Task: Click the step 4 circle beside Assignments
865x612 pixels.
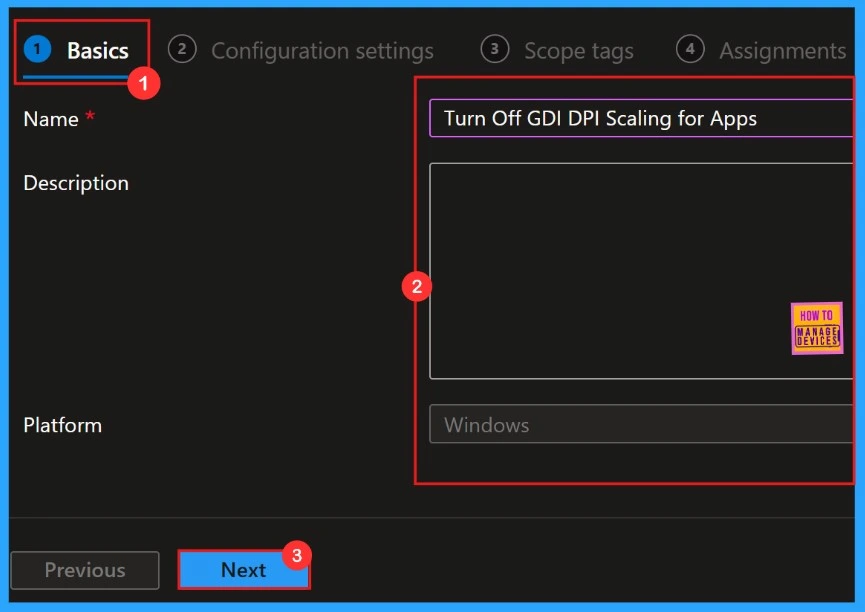Action: click(689, 49)
